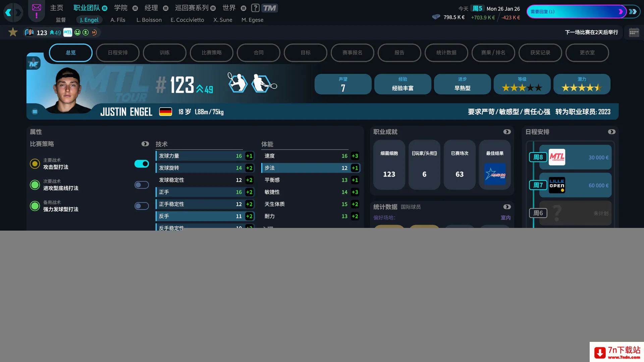Select player A. Fils
The image size is (644, 362).
pos(118,20)
